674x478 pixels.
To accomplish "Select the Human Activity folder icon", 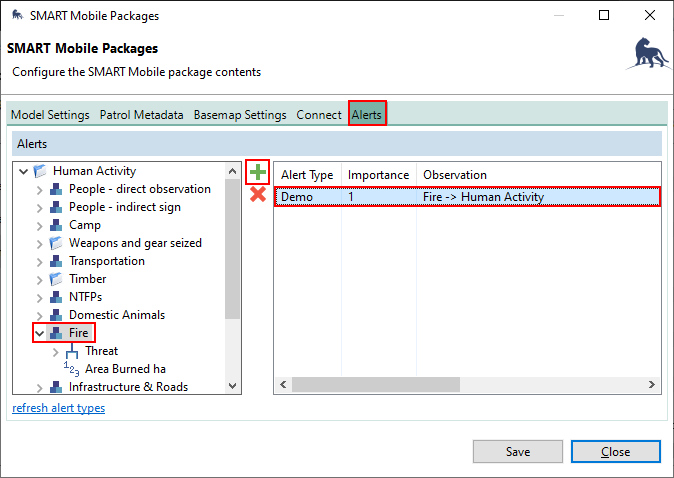I will [x=40, y=171].
